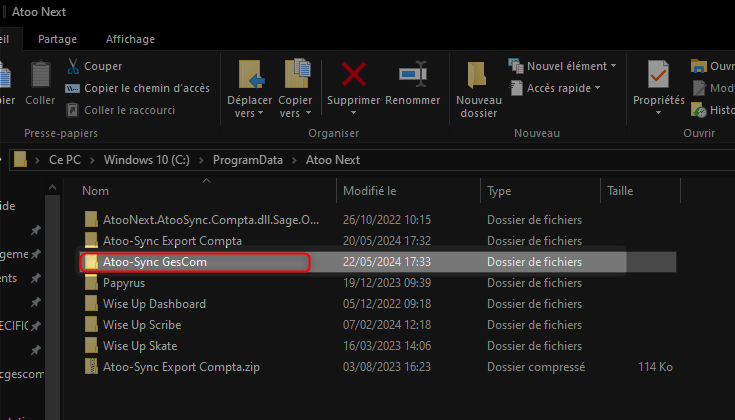This screenshot has width=735, height=420.
Task: Switch to the Partage ribbon tab
Action: point(57,39)
